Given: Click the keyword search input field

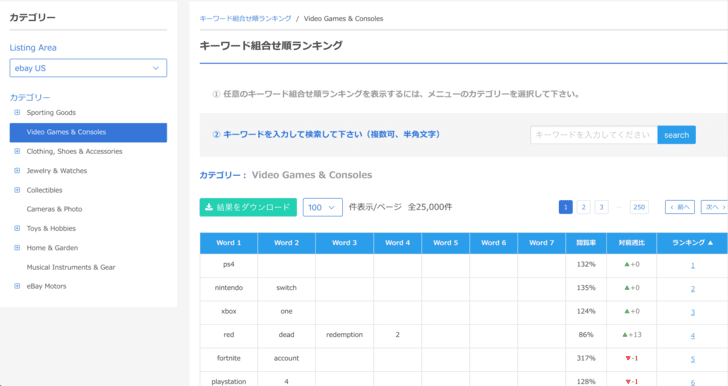Looking at the screenshot, I should pos(594,135).
